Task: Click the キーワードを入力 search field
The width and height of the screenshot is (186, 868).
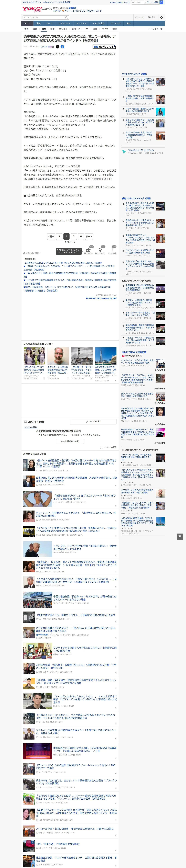Action: point(44,18)
